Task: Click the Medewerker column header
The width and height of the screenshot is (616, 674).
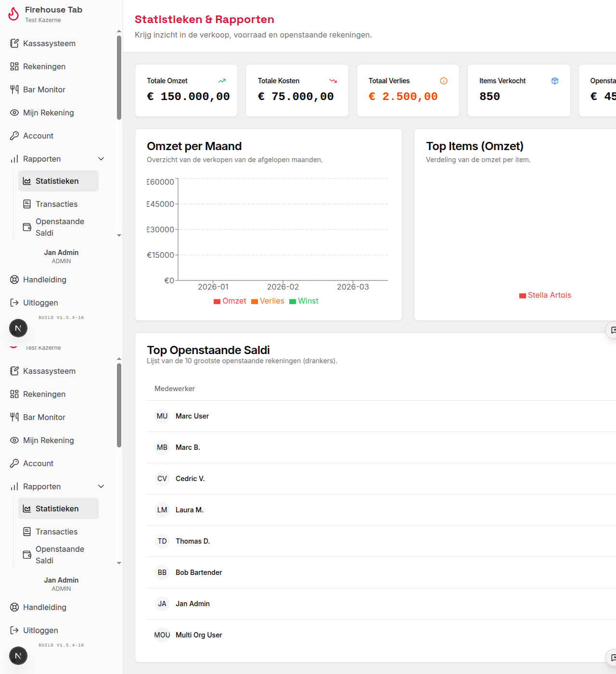Action: pos(175,389)
